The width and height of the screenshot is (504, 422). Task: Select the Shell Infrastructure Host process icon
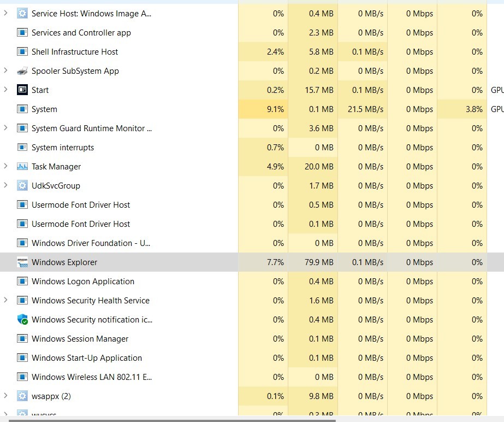[x=22, y=51]
